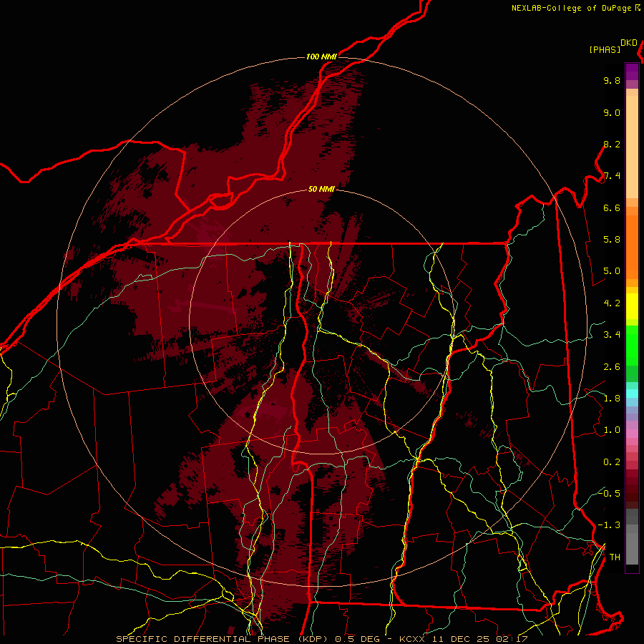
Task: Click the DKD PHAS legend header
Action: [x=613, y=47]
